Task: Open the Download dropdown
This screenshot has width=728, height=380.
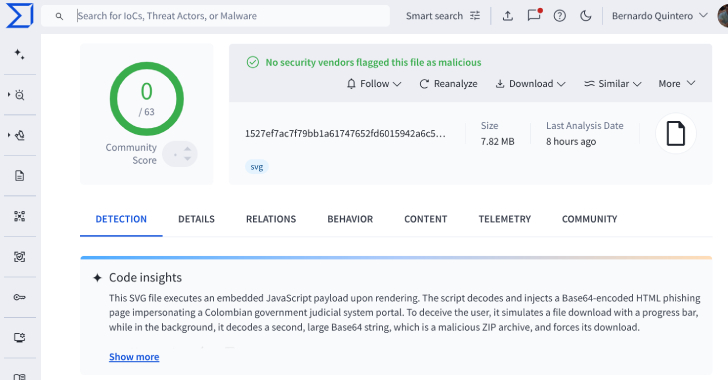Action: 530,84
